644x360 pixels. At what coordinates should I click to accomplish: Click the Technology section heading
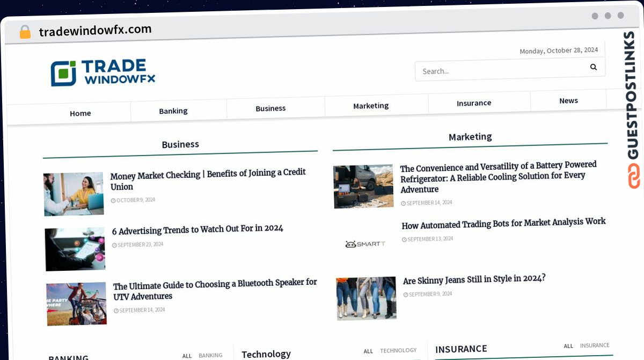266,354
